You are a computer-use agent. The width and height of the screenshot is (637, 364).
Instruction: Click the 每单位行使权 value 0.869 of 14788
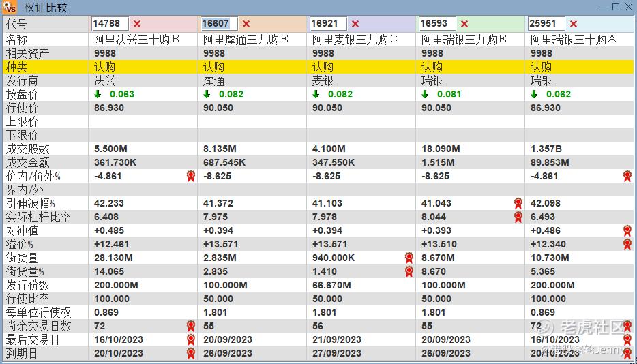point(106,312)
